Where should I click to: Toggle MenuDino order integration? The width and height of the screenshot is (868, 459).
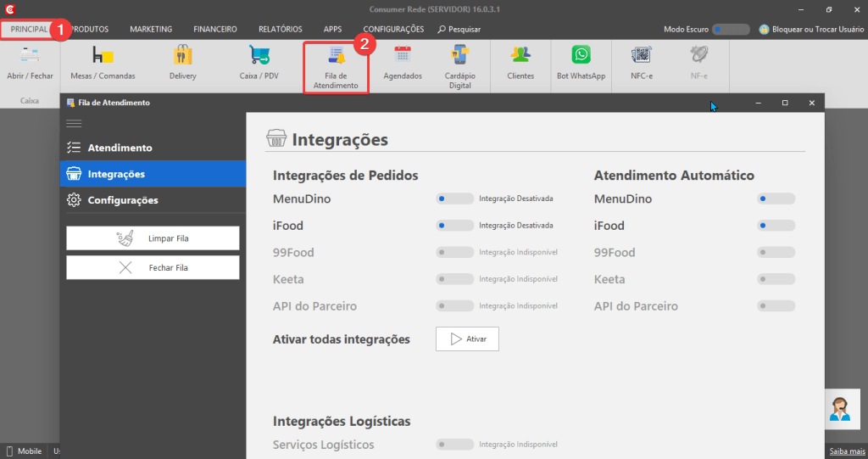click(x=454, y=199)
